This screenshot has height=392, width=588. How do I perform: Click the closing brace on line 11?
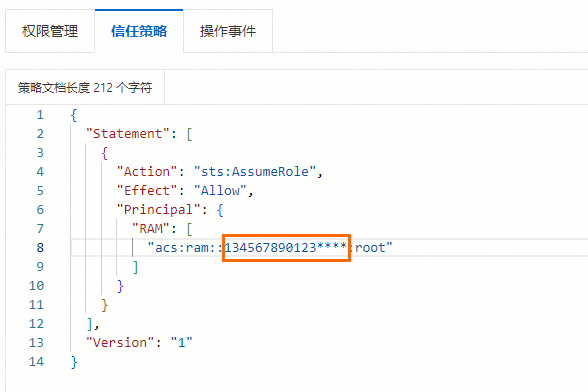point(105,305)
